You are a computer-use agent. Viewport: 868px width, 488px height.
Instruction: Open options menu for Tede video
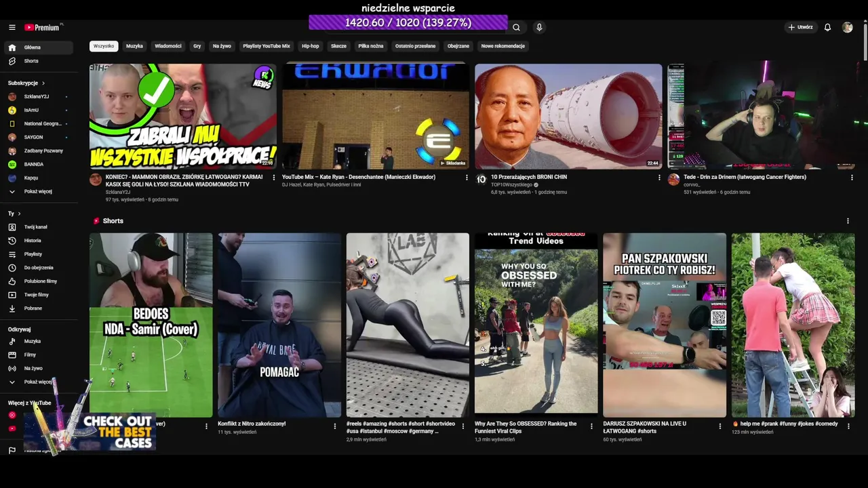click(852, 178)
